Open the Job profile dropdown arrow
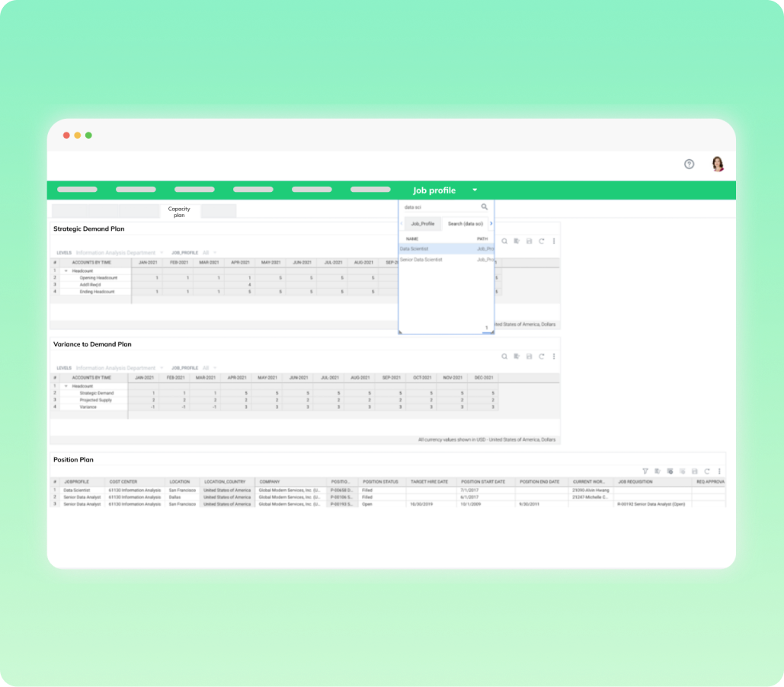 point(475,190)
